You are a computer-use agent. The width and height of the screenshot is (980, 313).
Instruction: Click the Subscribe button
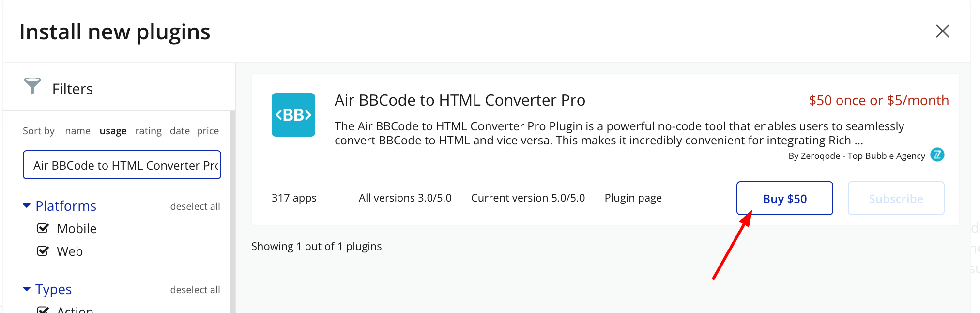896,198
